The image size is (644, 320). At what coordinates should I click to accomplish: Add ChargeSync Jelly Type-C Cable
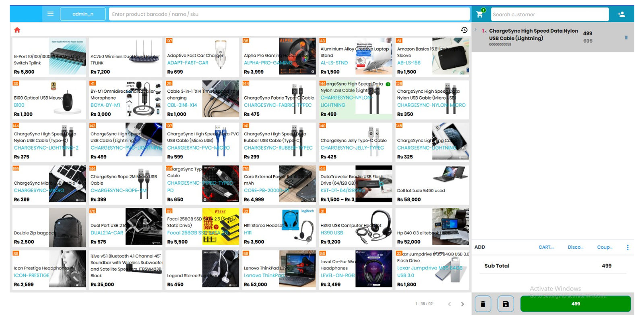tap(356, 142)
